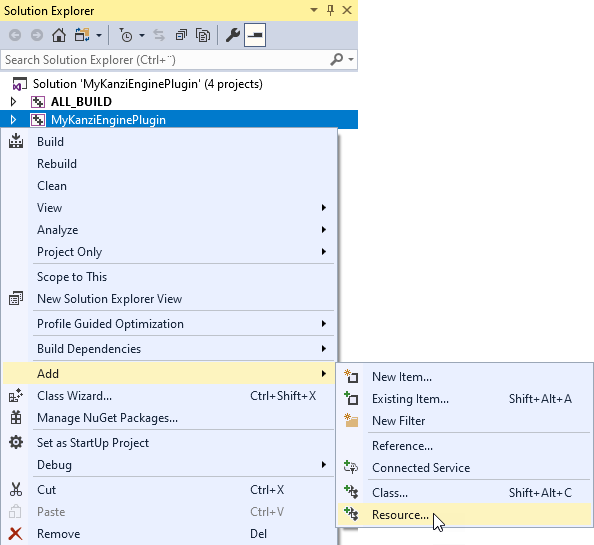594x545 pixels.
Task: Open the Analyze submenu
Action: pos(169,230)
